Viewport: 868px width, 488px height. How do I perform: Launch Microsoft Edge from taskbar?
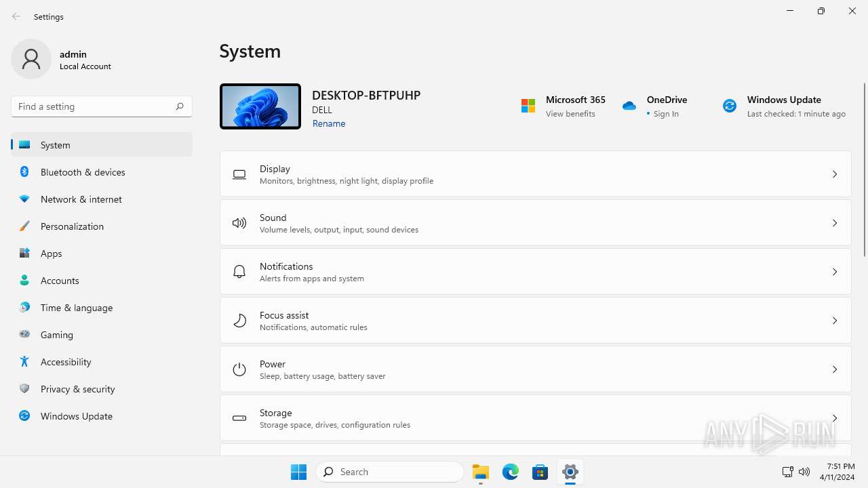(x=511, y=472)
